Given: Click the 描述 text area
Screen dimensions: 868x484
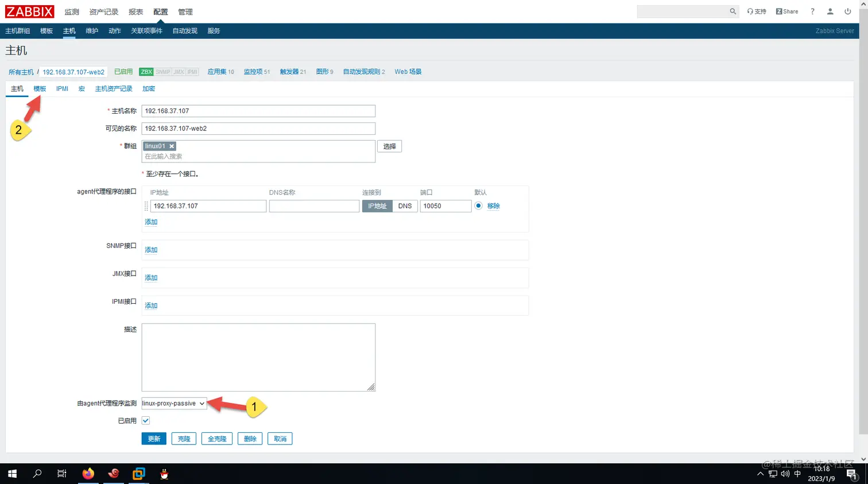Looking at the screenshot, I should coord(258,357).
